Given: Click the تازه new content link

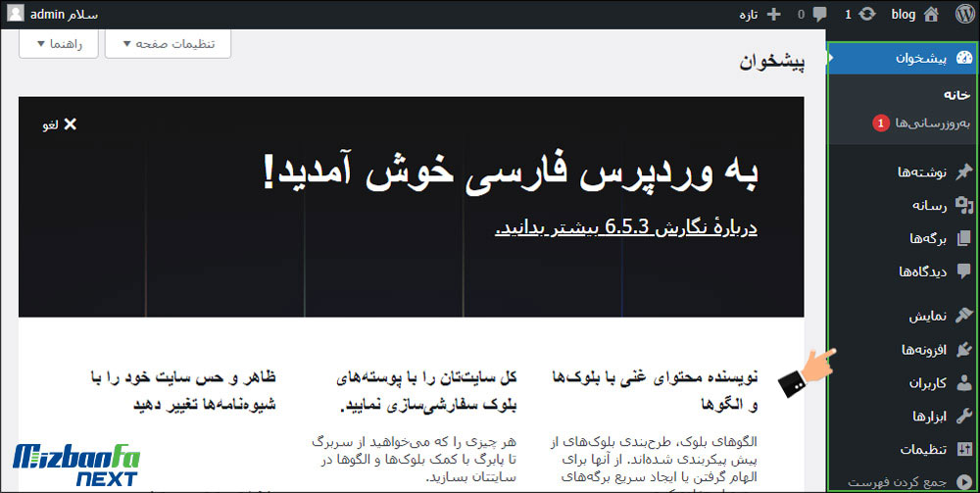Looking at the screenshot, I should click(x=749, y=15).
